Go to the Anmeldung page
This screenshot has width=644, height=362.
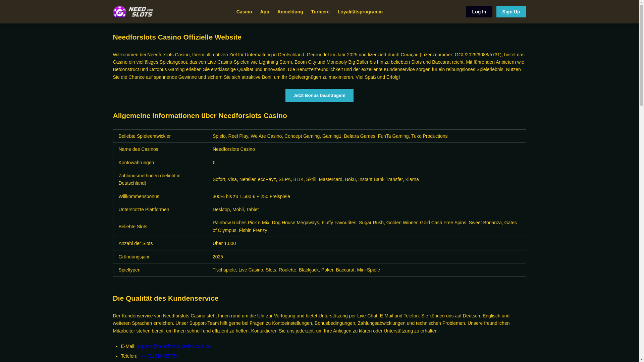coord(290,12)
